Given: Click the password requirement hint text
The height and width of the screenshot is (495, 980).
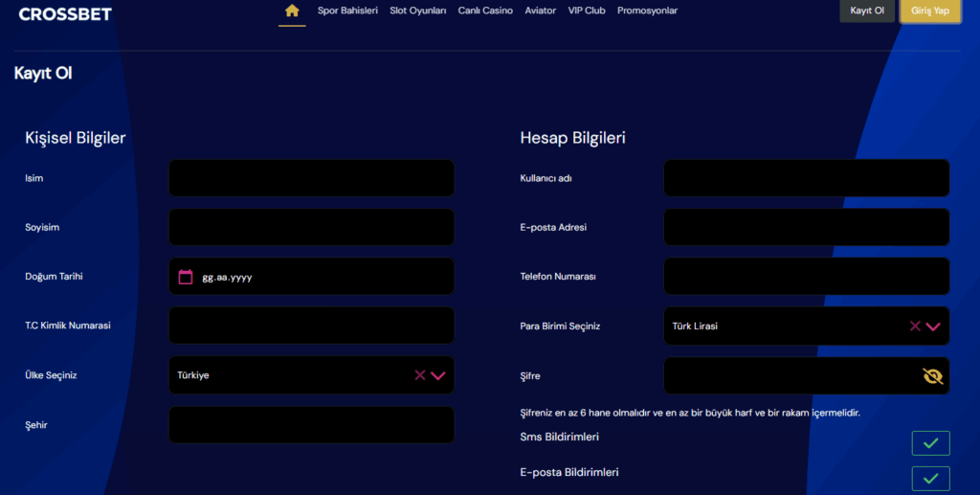Looking at the screenshot, I should pyautogui.click(x=690, y=413).
